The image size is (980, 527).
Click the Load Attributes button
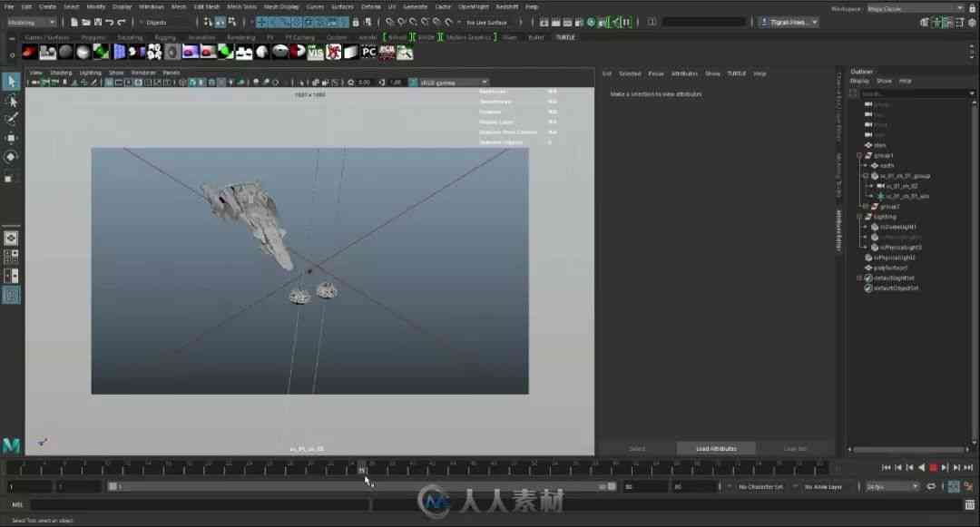click(x=716, y=448)
